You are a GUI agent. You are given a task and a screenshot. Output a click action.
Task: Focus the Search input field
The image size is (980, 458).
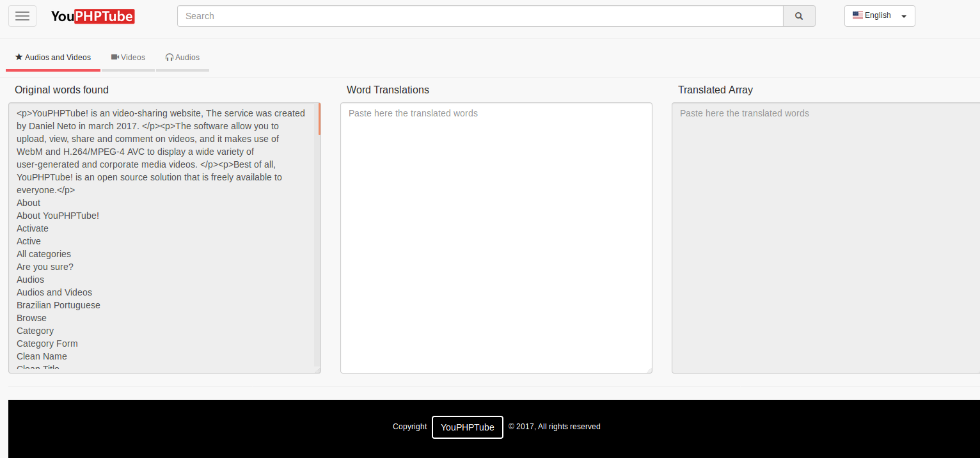pyautogui.click(x=480, y=16)
